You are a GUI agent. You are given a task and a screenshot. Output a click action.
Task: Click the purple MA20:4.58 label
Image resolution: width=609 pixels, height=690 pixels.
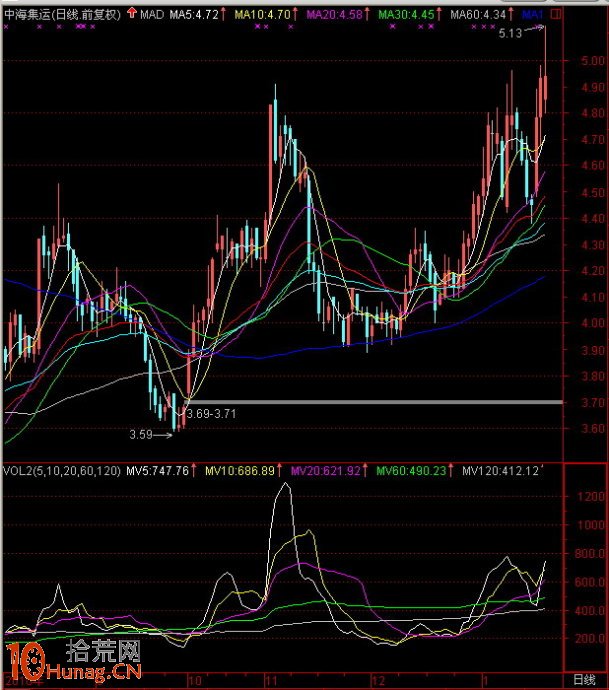click(334, 15)
